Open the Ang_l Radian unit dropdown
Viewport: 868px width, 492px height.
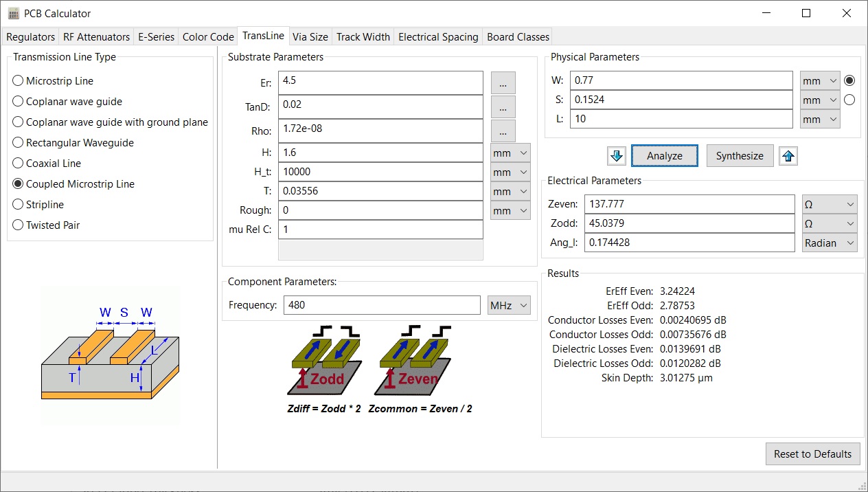pyautogui.click(x=829, y=242)
